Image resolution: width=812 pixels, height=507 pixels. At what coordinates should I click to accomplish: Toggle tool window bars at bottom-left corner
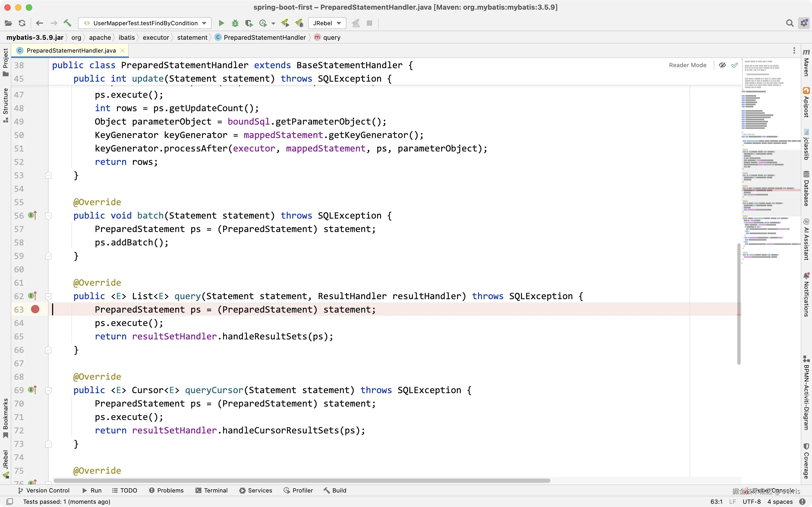[x=10, y=502]
